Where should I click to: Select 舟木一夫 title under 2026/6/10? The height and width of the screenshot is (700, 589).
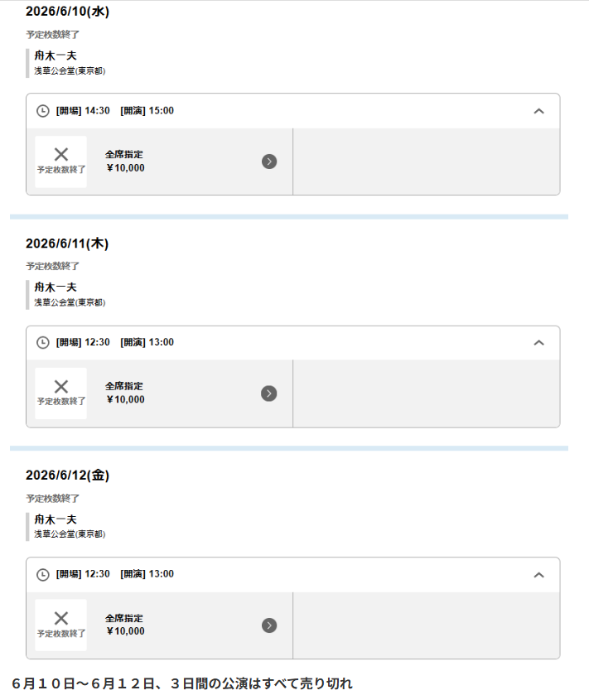(x=56, y=56)
